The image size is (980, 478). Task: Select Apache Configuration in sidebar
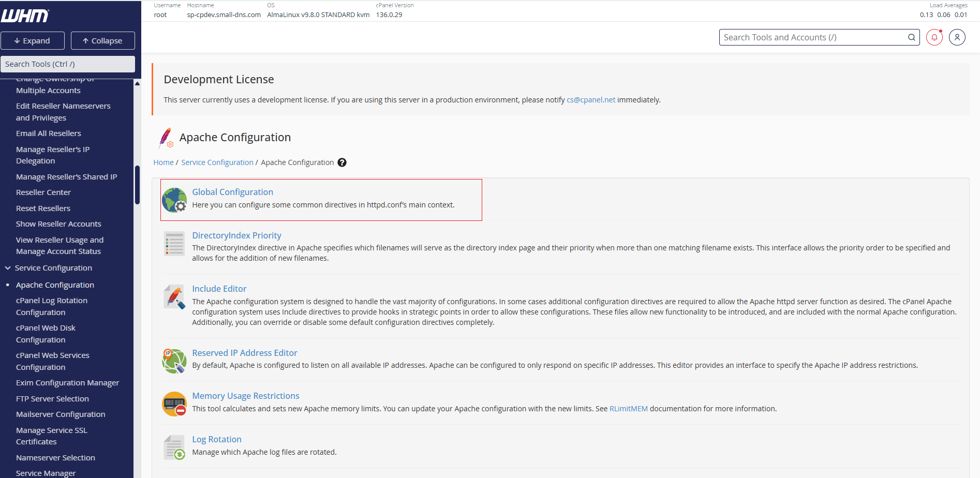pos(55,285)
